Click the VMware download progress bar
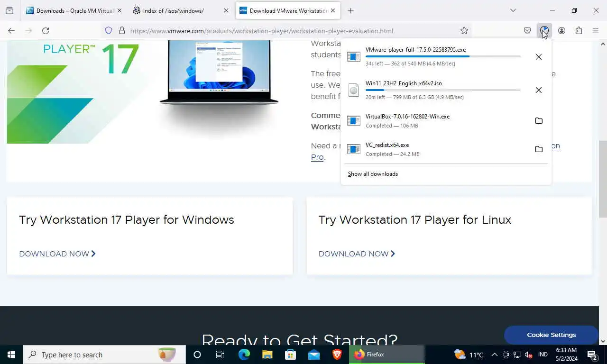Viewport: 607px width, 364px height. pos(443,56)
